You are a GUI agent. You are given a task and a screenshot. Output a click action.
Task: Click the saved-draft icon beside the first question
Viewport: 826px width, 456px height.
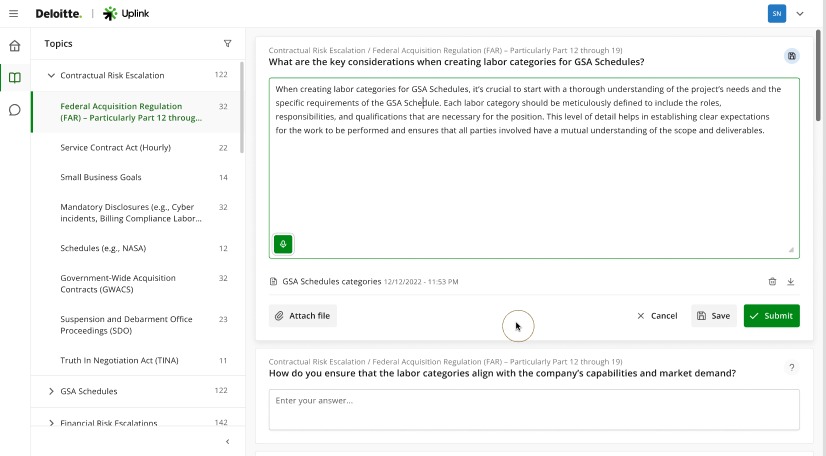(791, 56)
